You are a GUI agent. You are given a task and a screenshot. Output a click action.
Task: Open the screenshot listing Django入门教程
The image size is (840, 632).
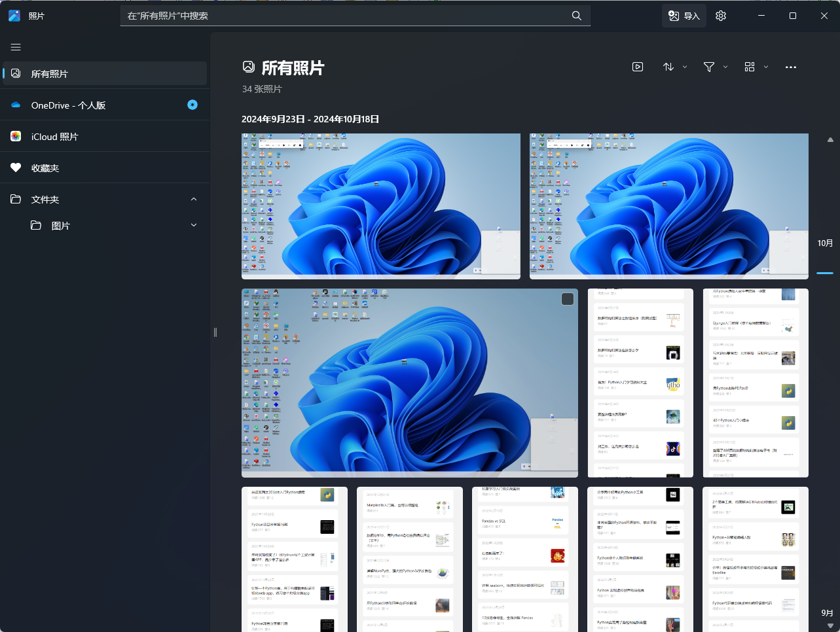point(756,383)
